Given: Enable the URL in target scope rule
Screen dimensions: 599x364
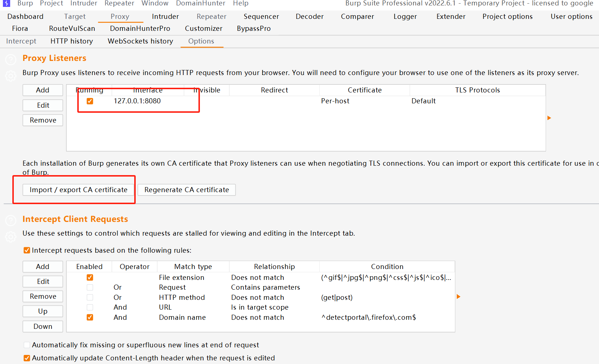Looking at the screenshot, I should point(90,307).
